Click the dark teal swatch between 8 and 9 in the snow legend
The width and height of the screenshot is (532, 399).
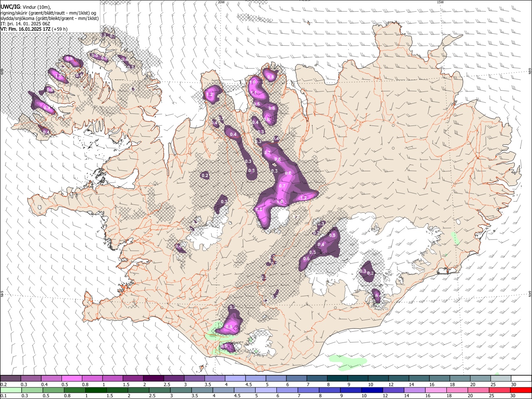pos(337,378)
